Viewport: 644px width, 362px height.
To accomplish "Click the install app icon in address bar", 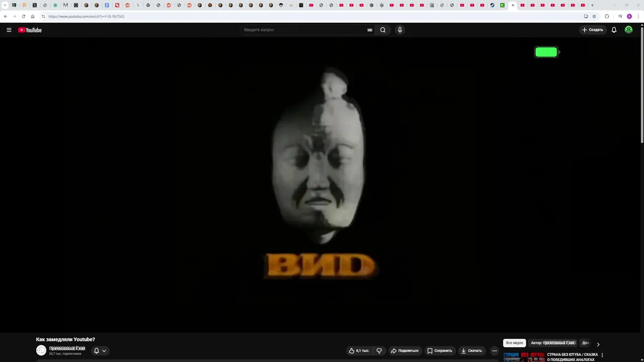I will pos(586,16).
